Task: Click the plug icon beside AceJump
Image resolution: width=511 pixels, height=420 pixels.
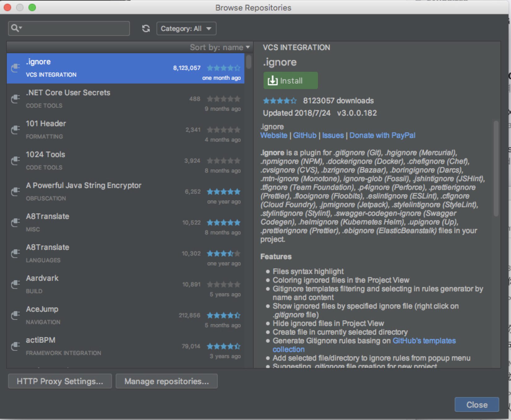Action: pos(15,315)
